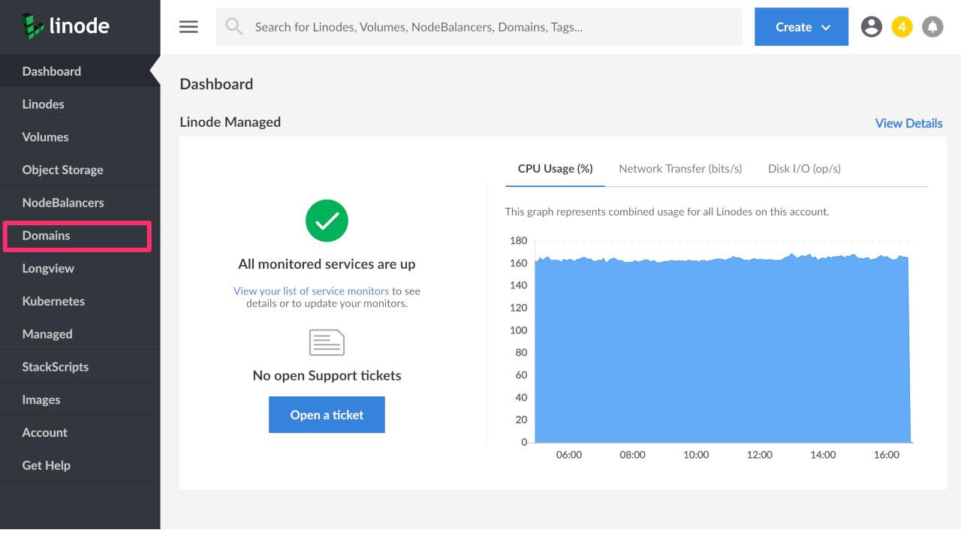This screenshot has height=560, width=961.
Task: Open Object Storage from the sidebar
Action: pyautogui.click(x=62, y=170)
